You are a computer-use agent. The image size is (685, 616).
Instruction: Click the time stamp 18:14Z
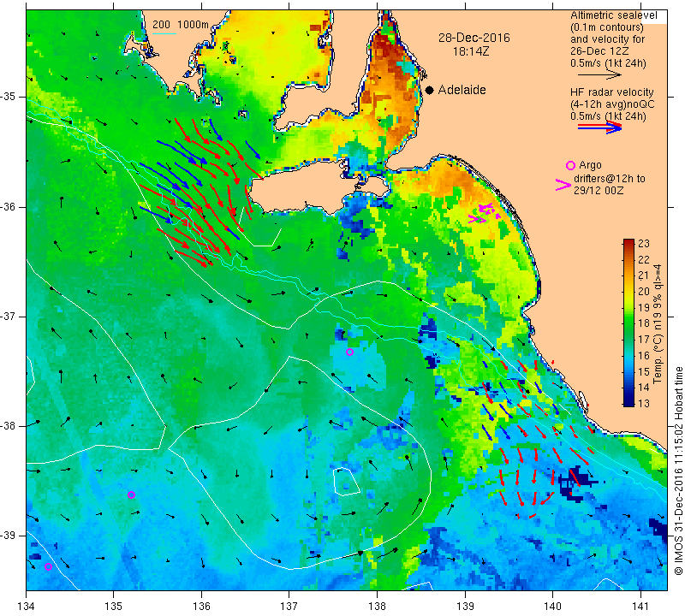pos(471,51)
